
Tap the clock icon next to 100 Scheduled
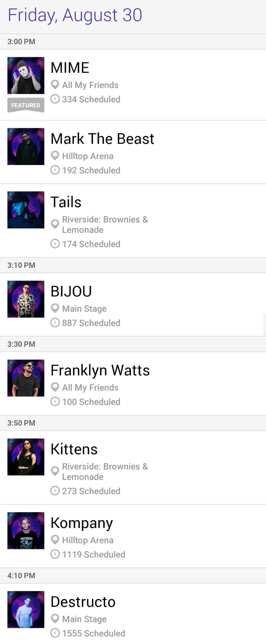[55, 401]
